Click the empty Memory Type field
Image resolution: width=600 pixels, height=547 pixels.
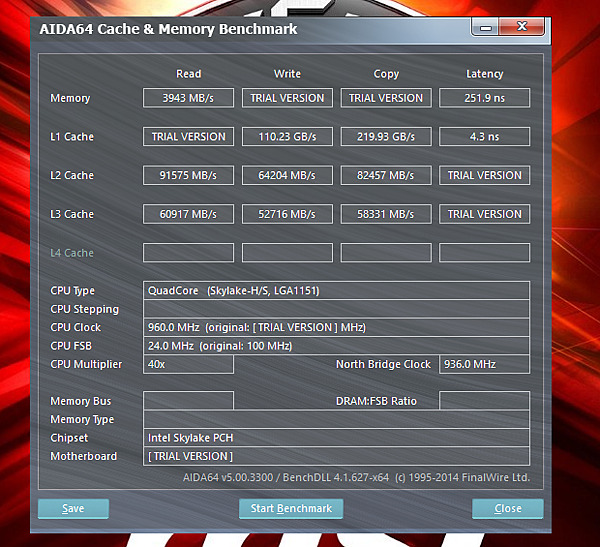[x=336, y=419]
